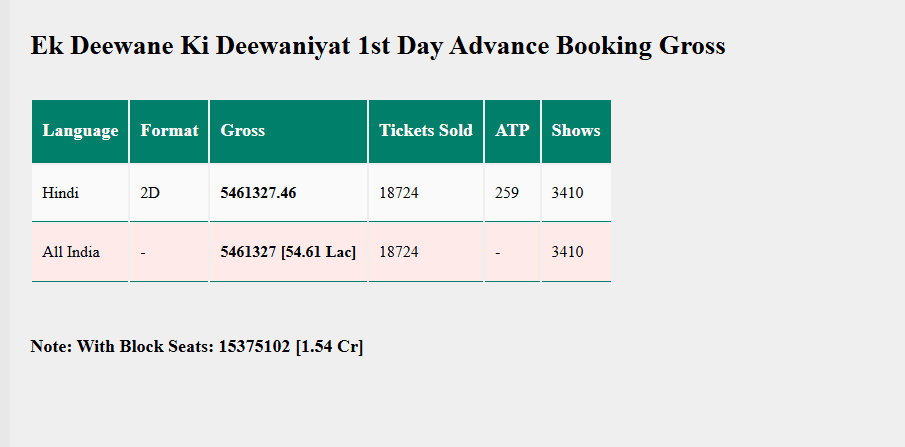Viewport: 905px width, 447px height.
Task: Click All India gross 5461327 [54.61 Lac]
Action: (x=288, y=252)
